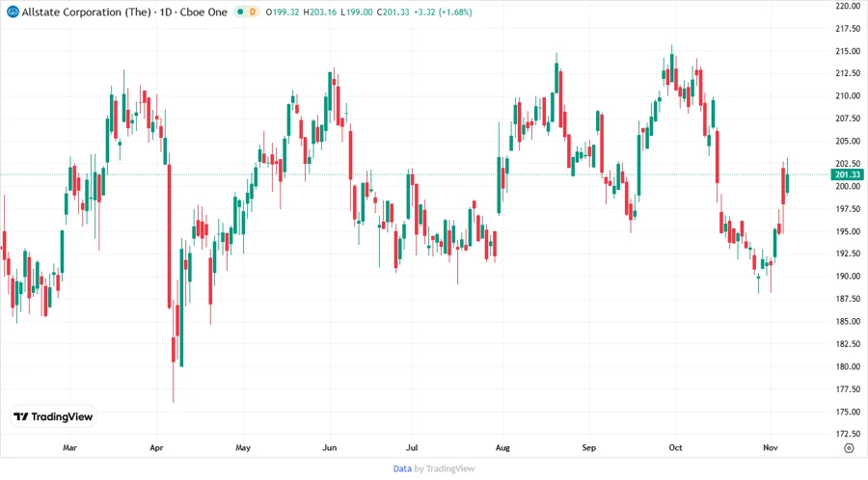
Task: Click the Cboe One exchange text
Action: [203, 13]
